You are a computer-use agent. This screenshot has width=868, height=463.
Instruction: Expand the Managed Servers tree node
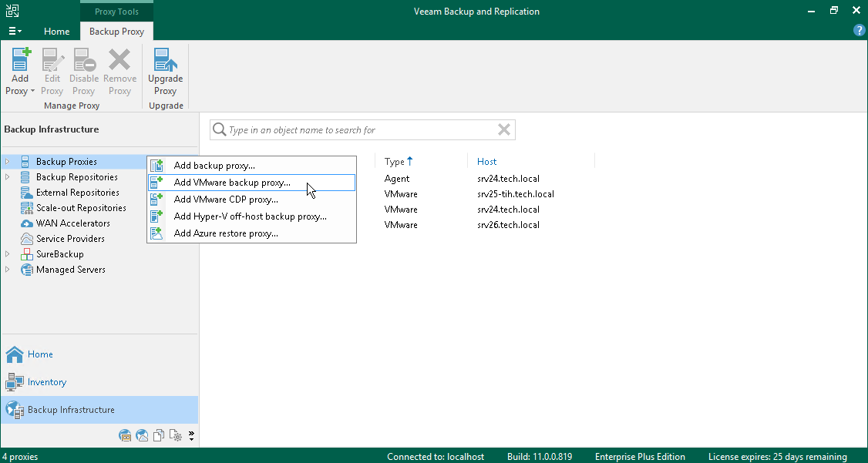(8, 270)
